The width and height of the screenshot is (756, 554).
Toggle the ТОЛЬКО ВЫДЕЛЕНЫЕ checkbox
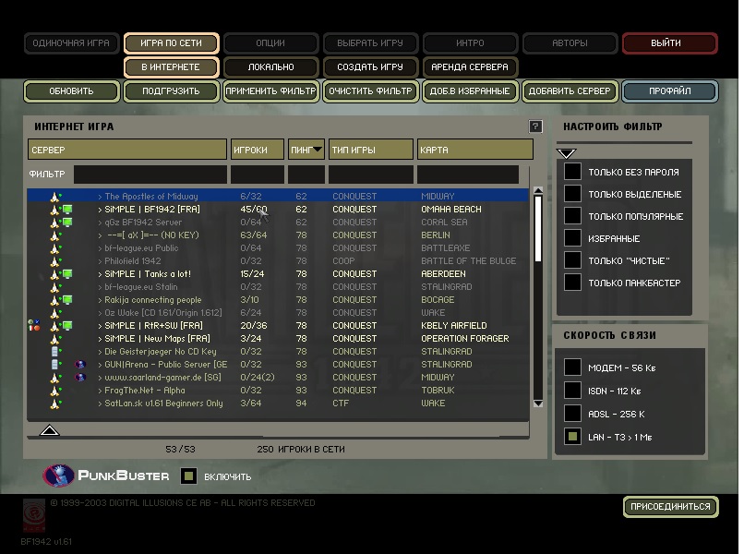[x=572, y=194]
